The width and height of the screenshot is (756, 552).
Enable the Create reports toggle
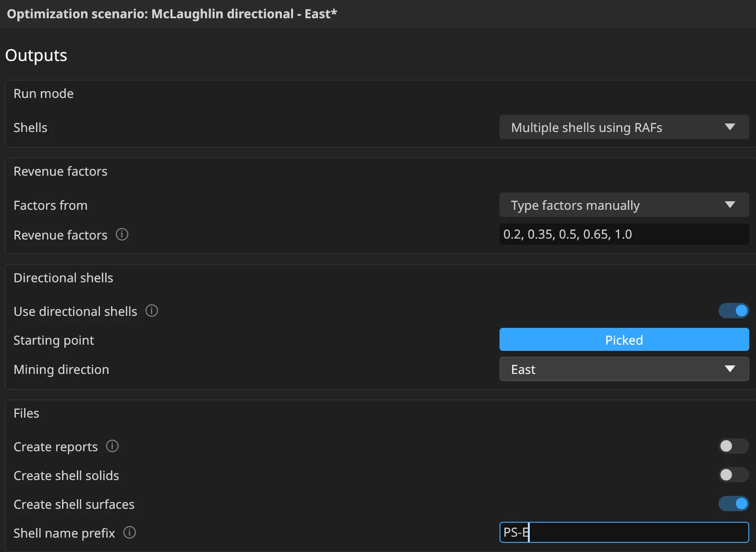point(733,446)
